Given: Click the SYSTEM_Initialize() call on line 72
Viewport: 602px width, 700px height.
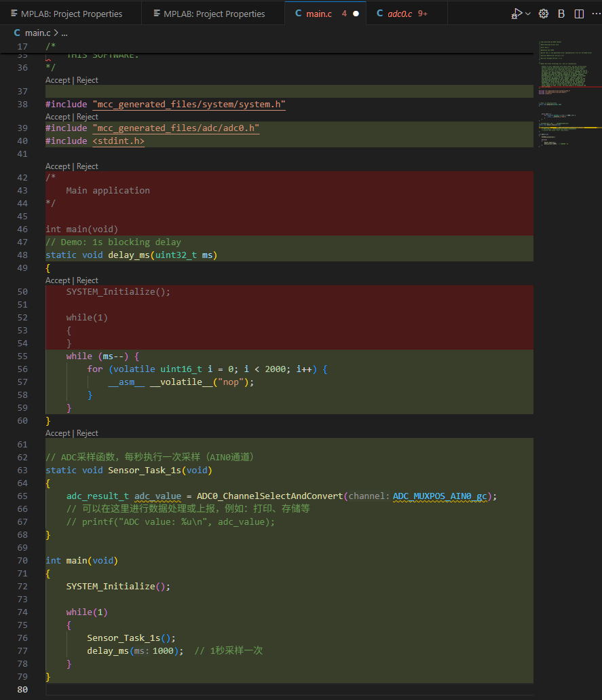Looking at the screenshot, I should [x=118, y=586].
